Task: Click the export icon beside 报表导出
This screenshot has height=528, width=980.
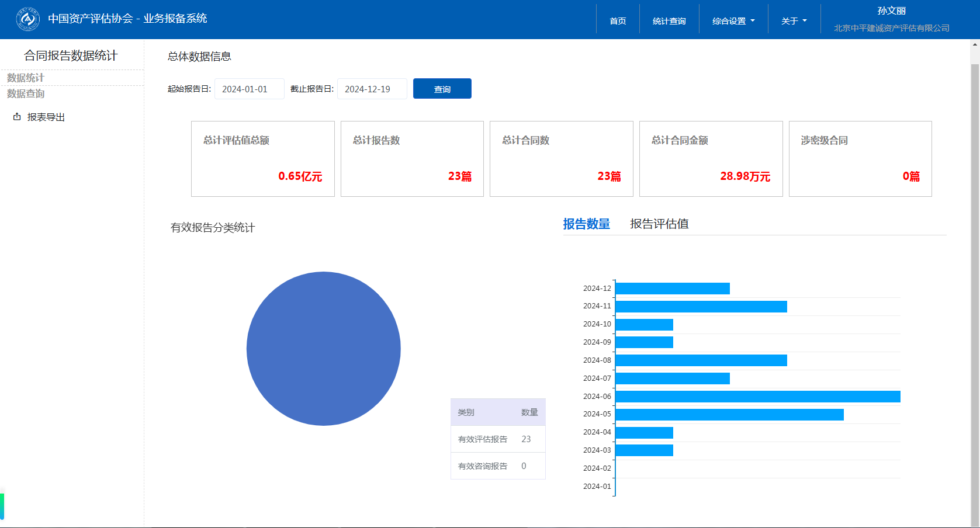Action: tap(17, 117)
